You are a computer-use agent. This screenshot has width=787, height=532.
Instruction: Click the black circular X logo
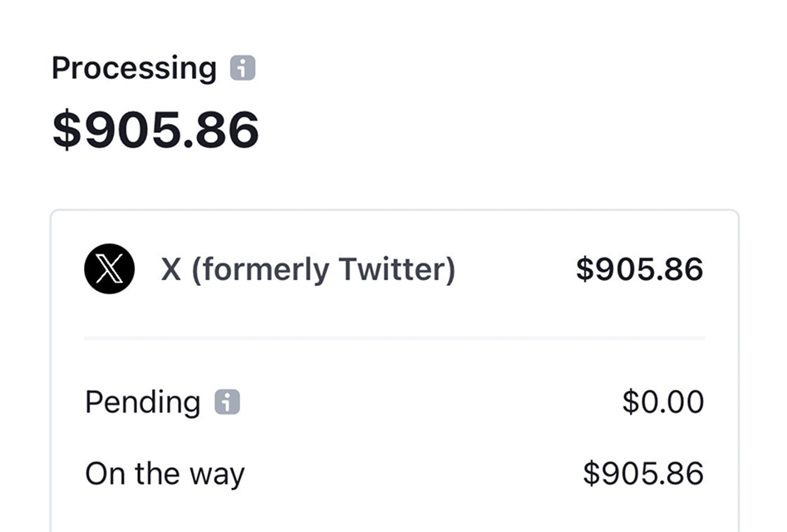click(110, 269)
